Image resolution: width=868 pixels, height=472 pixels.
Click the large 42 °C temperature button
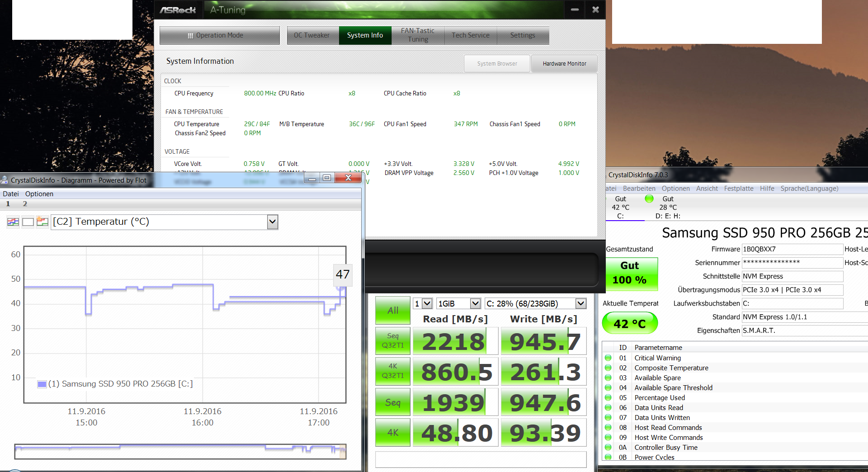pyautogui.click(x=630, y=323)
